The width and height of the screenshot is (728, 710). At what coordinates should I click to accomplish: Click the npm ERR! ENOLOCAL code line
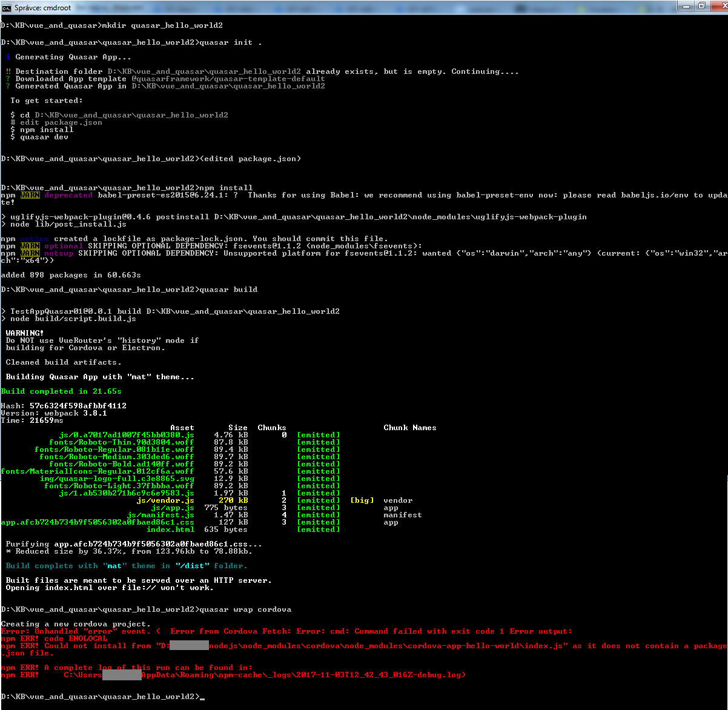pos(54,638)
